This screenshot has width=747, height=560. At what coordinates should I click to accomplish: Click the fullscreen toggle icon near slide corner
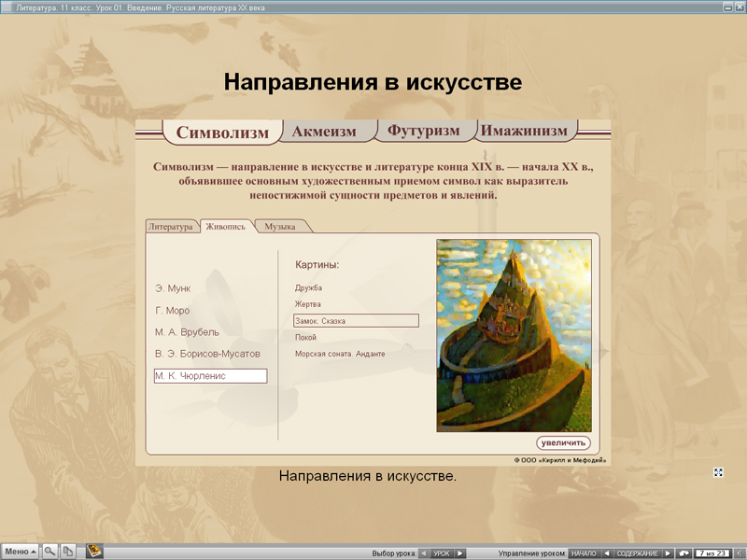point(717,472)
